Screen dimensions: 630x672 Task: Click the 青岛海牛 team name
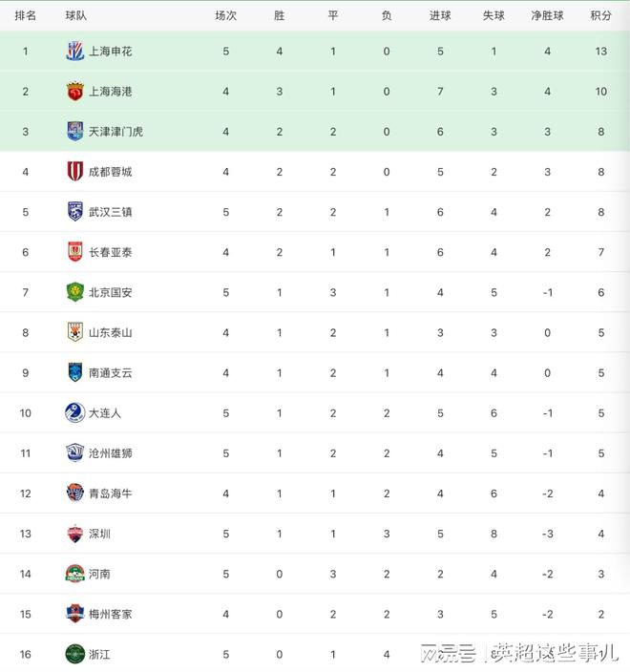pyautogui.click(x=110, y=493)
